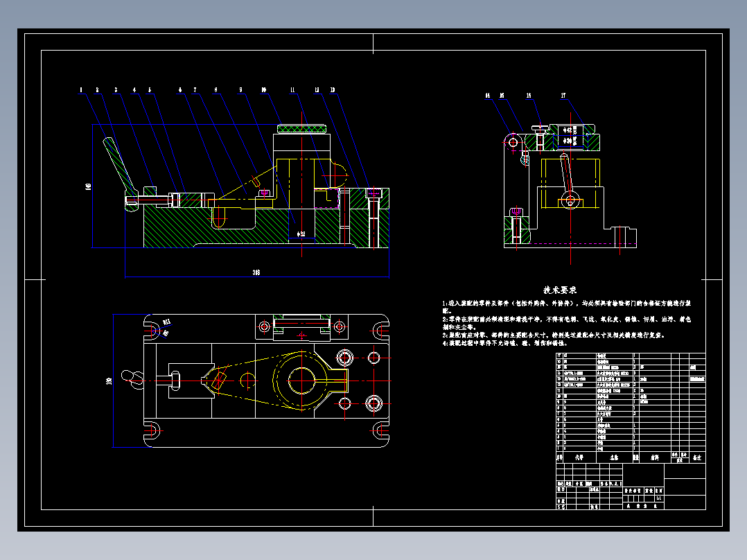Click part balloon number 7
The width and height of the screenshot is (747, 560).
click(x=195, y=89)
